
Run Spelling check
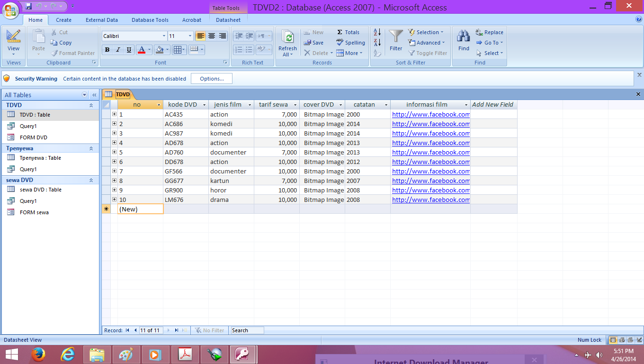350,43
